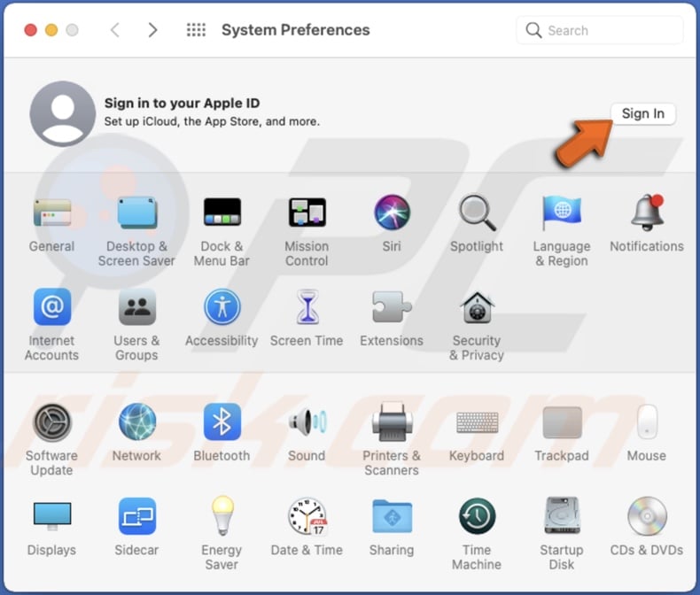Open Startup Disk settings
This screenshot has height=595, width=700.
pos(562,515)
